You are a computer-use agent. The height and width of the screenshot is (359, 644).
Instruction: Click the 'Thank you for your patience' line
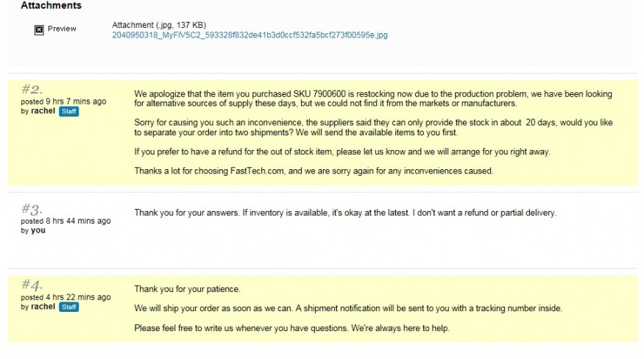[x=187, y=289]
